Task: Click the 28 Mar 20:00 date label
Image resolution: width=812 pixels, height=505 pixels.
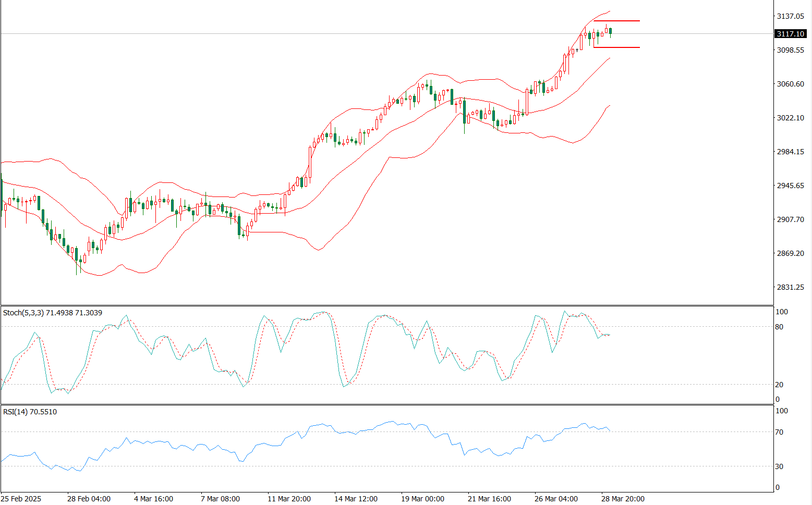Action: pos(623,499)
